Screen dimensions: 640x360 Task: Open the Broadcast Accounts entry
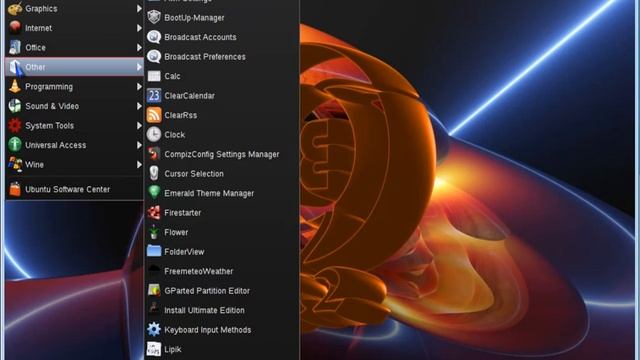coord(222,37)
